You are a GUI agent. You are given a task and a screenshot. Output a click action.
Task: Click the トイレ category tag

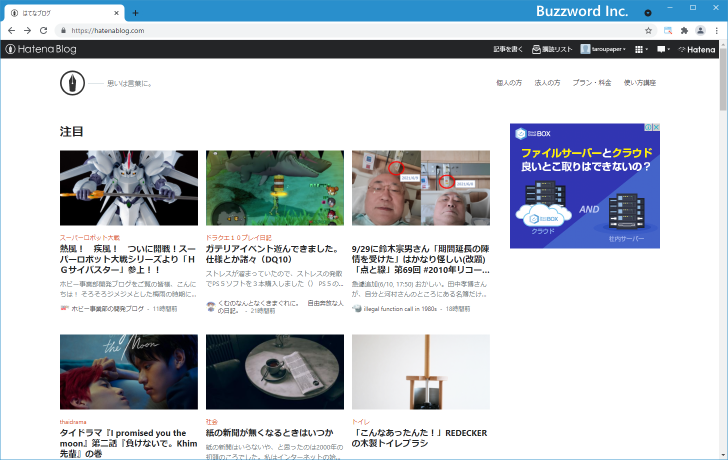(x=361, y=422)
